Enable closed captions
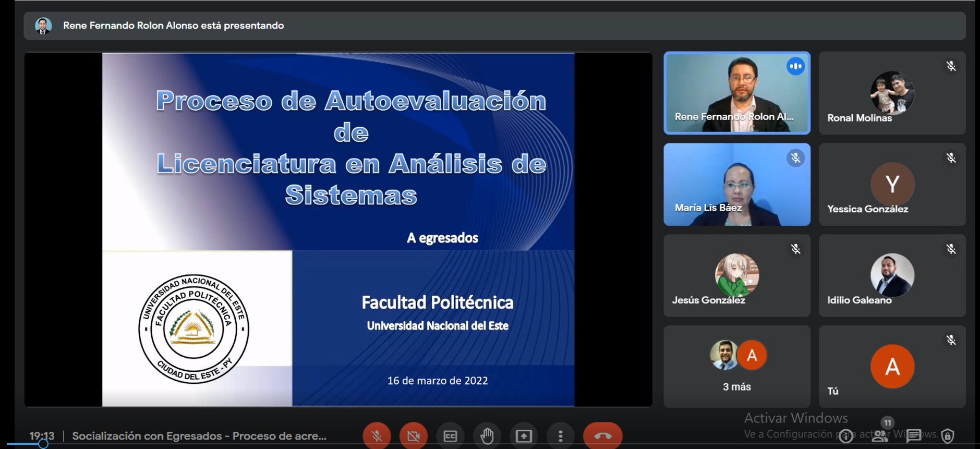Screen dimensions: 980x449 pyautogui.click(x=450, y=435)
